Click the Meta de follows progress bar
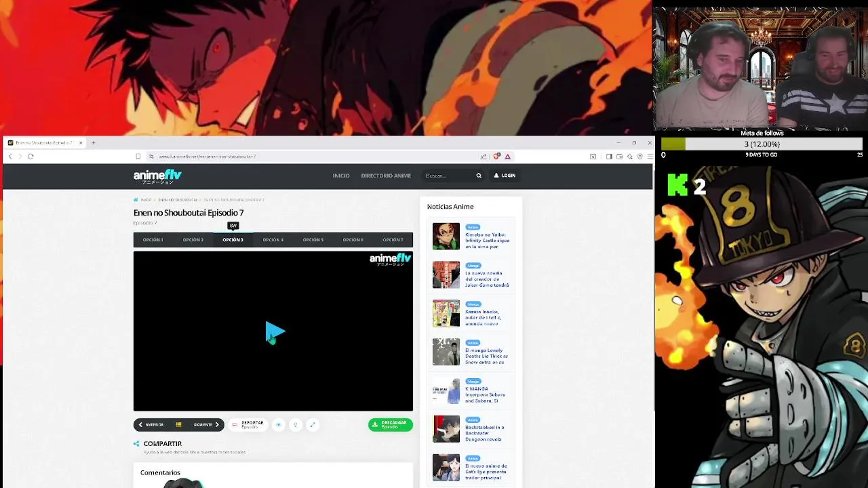 pos(762,144)
